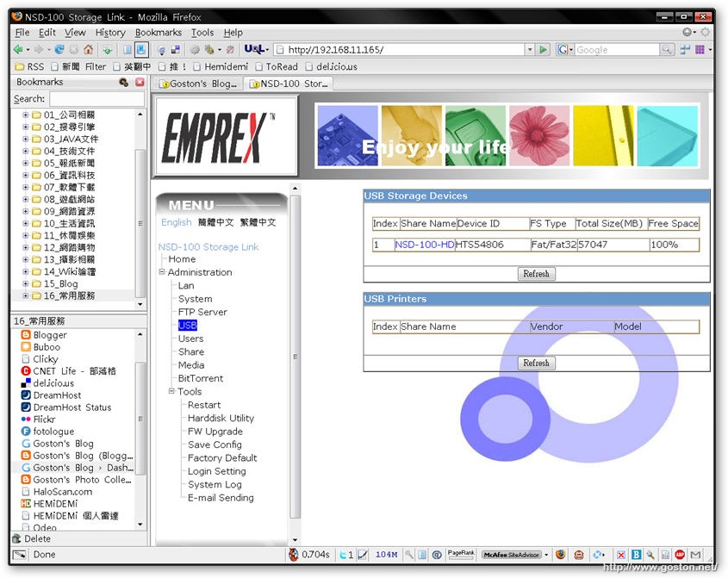Click the Hemidemi bookmarks toolbar item
This screenshot has width=728, height=578.
[x=221, y=66]
